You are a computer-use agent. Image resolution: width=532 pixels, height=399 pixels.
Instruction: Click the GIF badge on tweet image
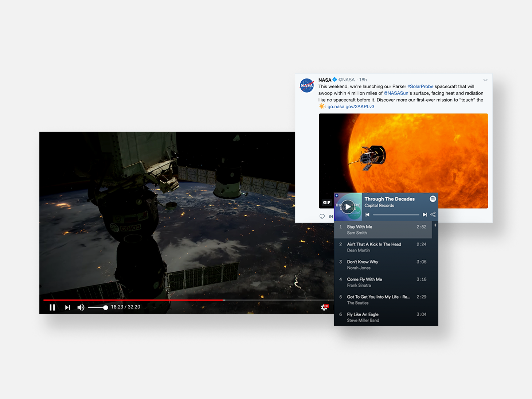pyautogui.click(x=326, y=202)
